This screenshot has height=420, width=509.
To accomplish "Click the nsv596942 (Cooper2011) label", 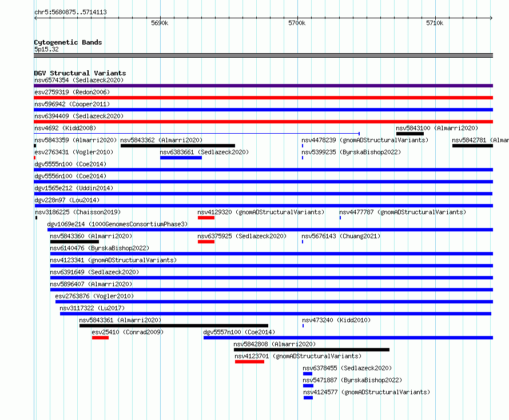I will 72,104.
